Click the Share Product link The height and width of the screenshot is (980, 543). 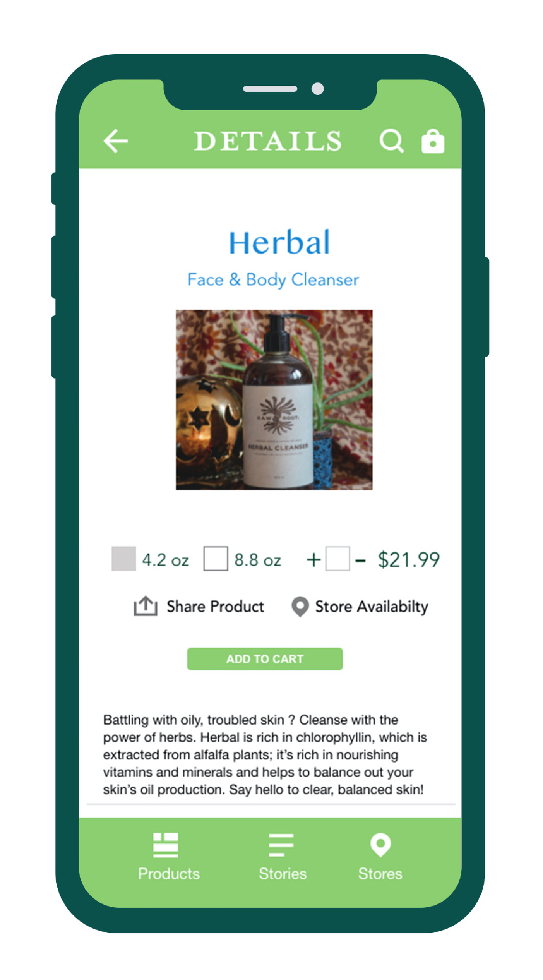point(216,607)
